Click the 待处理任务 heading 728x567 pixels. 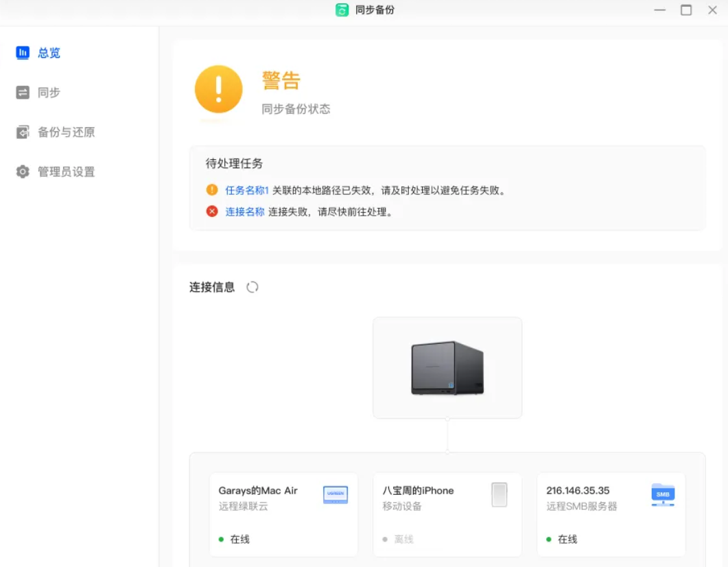coord(234,163)
